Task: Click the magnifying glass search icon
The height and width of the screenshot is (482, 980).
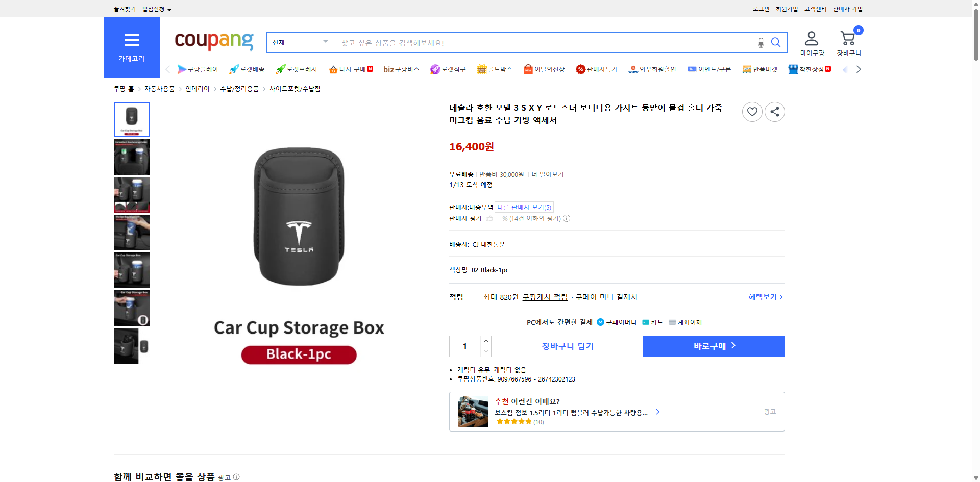Action: pyautogui.click(x=776, y=42)
